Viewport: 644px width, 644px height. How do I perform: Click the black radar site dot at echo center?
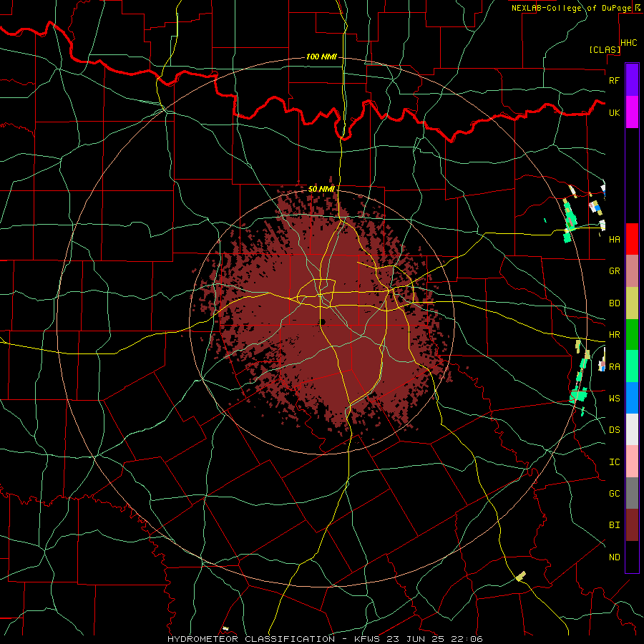click(x=323, y=321)
